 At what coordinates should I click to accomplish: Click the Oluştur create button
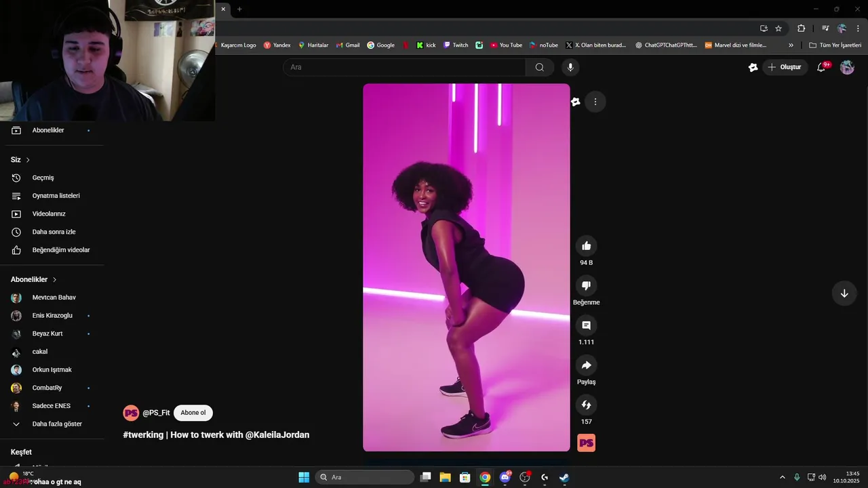pyautogui.click(x=785, y=67)
